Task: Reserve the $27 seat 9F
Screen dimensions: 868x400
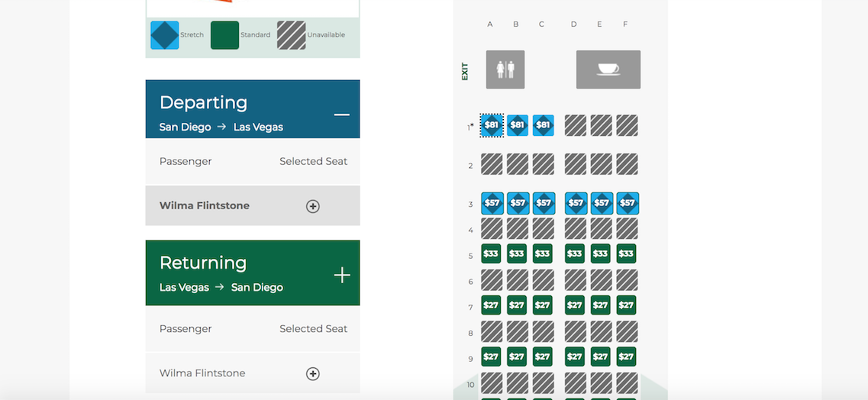Action: [625, 356]
